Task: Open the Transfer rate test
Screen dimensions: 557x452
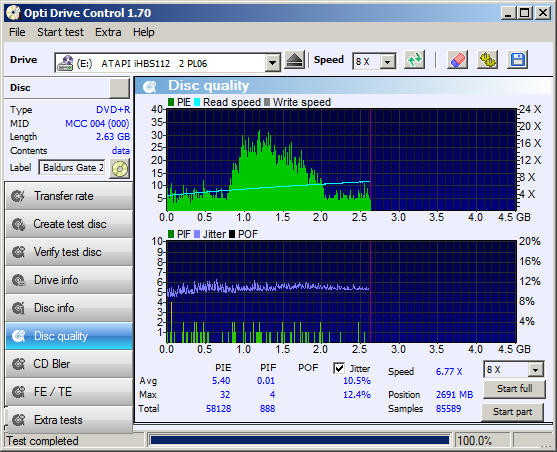Action: (69, 196)
